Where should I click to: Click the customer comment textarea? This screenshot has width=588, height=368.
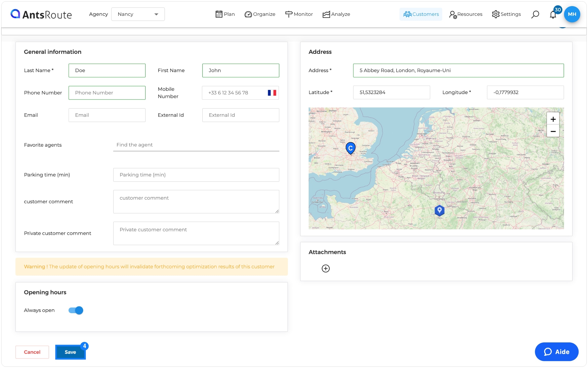[x=196, y=202]
